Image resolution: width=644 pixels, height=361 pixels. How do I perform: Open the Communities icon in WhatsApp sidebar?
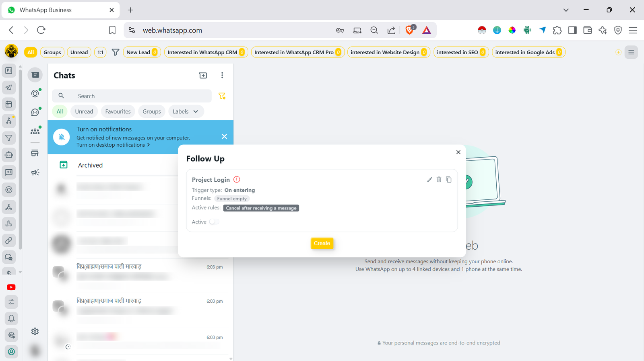pos(35,131)
